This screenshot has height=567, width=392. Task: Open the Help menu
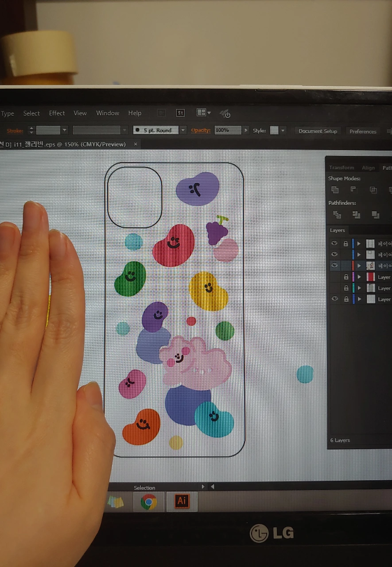pyautogui.click(x=135, y=113)
